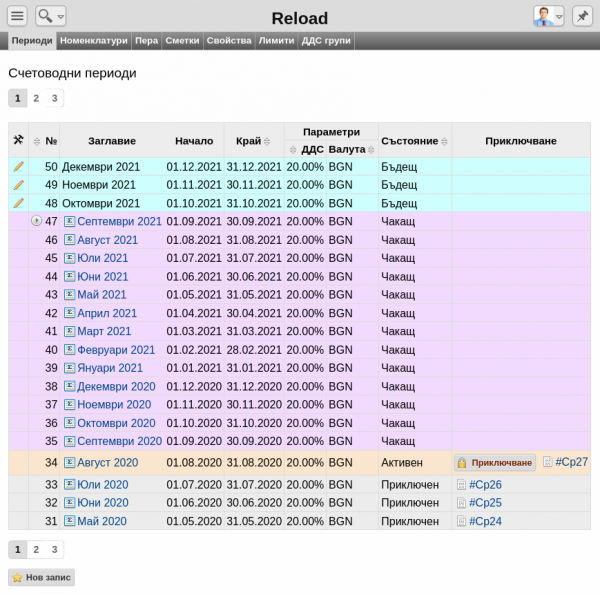Screen dimensions: 600x595
Task: Sort by № column arrows
Action: click(x=37, y=142)
